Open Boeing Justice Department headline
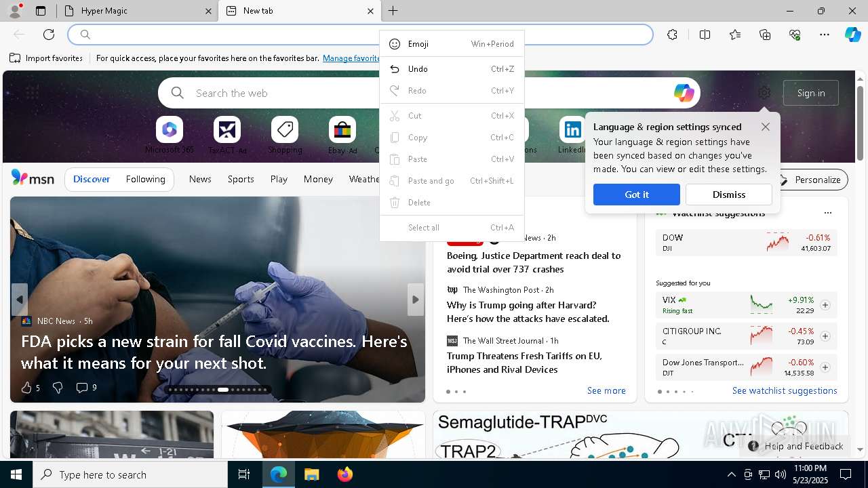The width and height of the screenshot is (868, 488). pos(534,262)
